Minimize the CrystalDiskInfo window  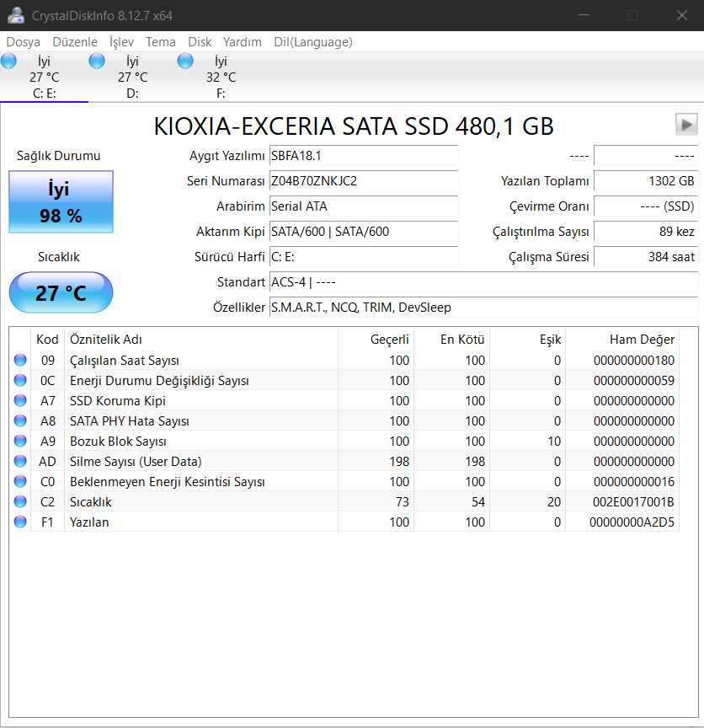584,15
